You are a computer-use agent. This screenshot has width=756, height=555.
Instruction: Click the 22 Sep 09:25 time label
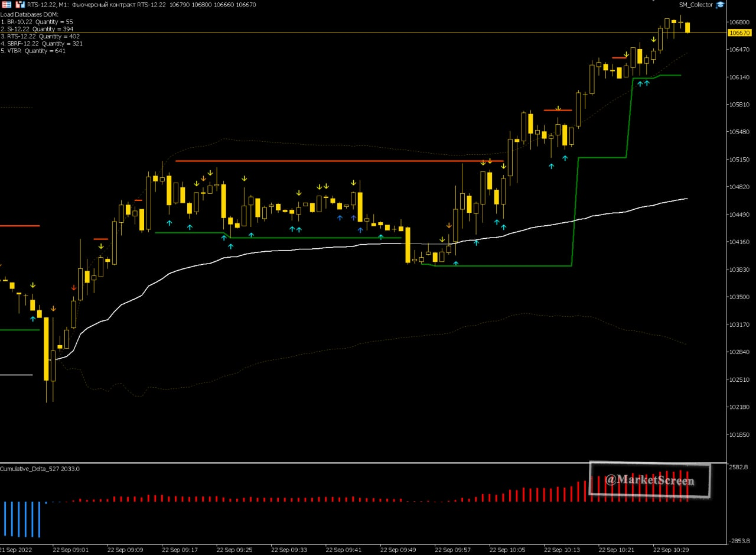[x=234, y=550]
